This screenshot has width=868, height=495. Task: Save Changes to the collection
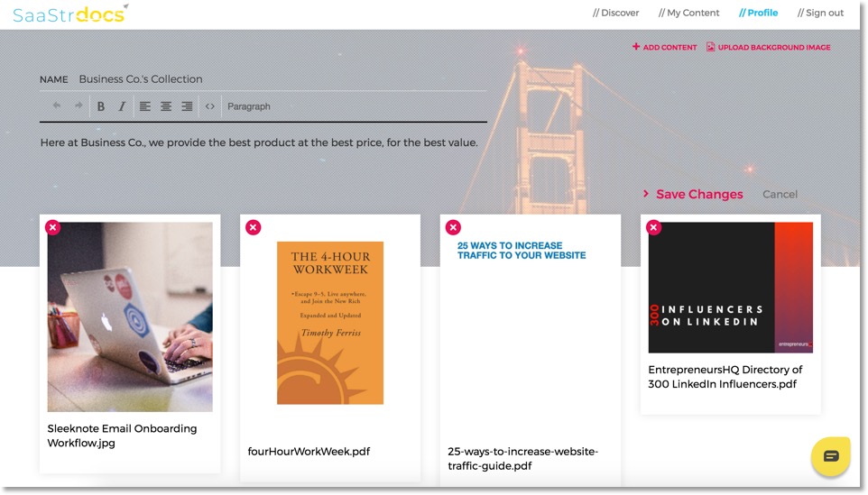pyautogui.click(x=693, y=194)
